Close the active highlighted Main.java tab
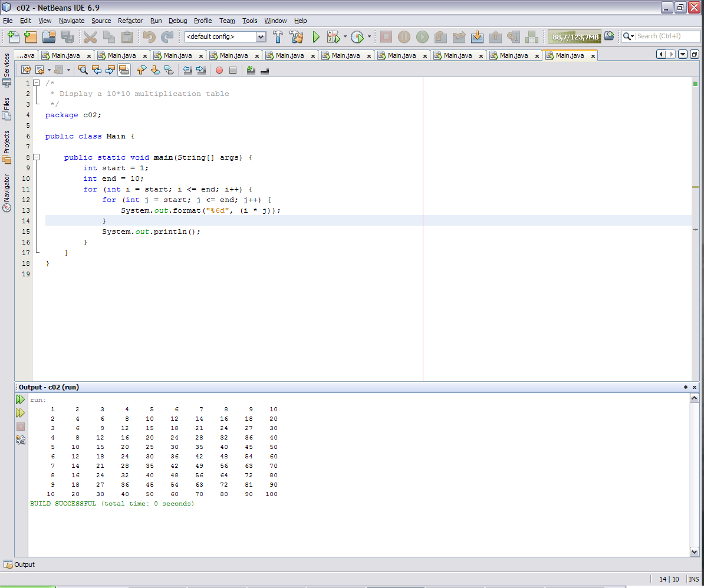The height and width of the screenshot is (588, 704). [593, 56]
